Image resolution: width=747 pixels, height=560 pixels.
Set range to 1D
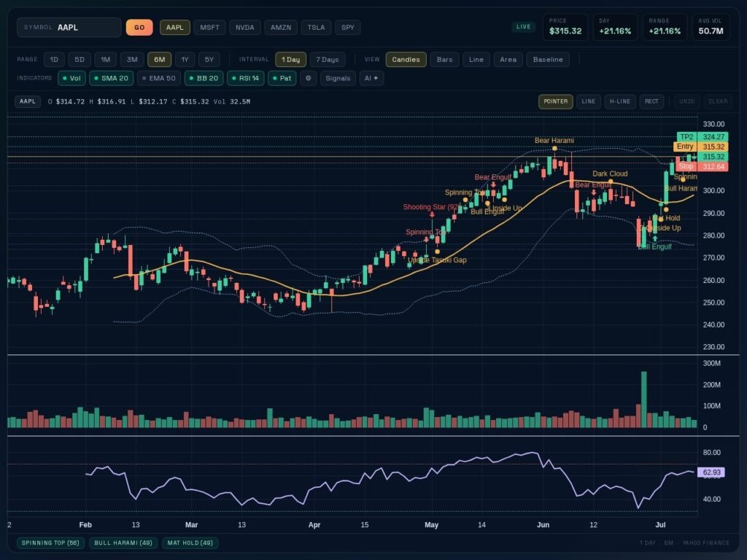click(54, 60)
